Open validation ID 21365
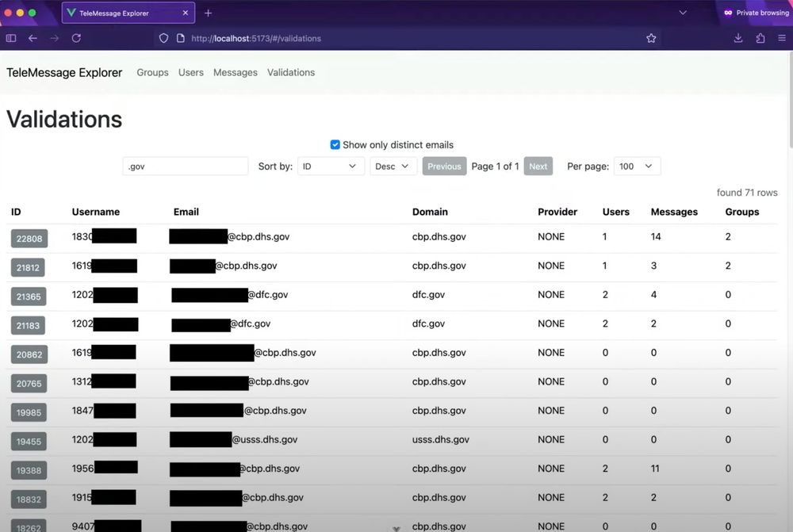Image resolution: width=793 pixels, height=532 pixels. (x=29, y=297)
